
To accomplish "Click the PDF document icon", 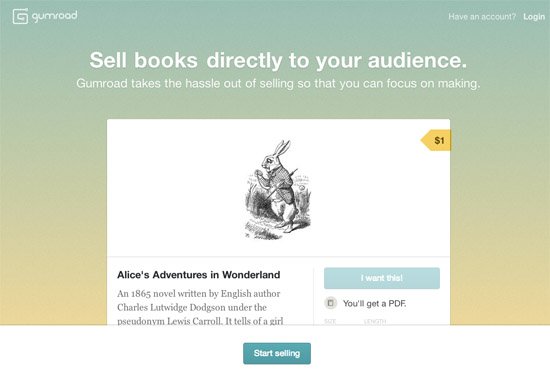I will (330, 303).
